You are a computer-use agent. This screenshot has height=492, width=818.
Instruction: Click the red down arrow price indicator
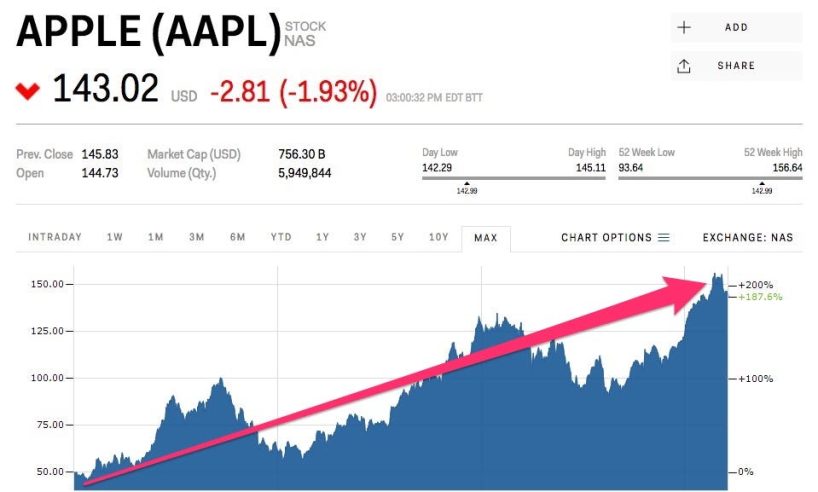pos(28,92)
